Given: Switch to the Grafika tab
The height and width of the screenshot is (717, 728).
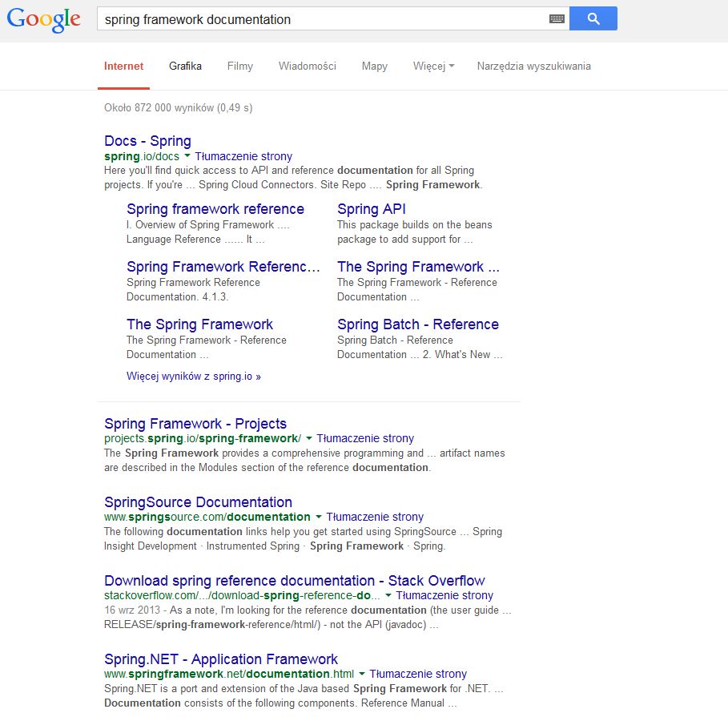Looking at the screenshot, I should coord(185,66).
